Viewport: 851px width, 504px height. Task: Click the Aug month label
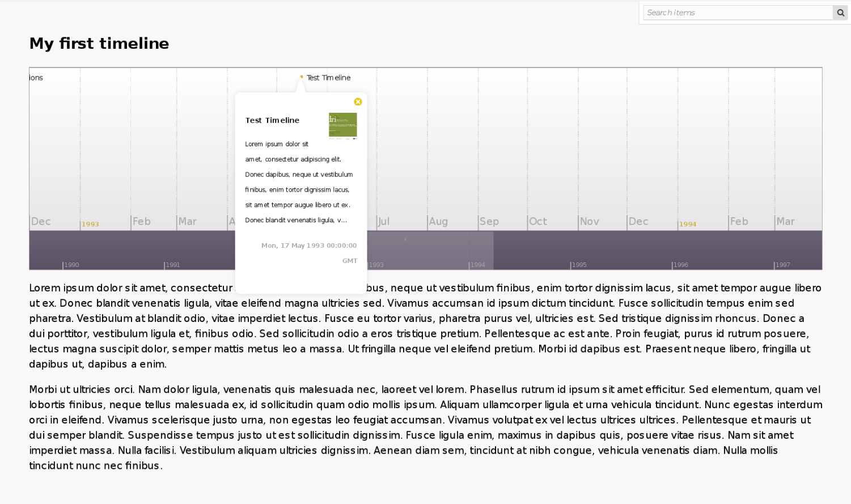pos(438,222)
